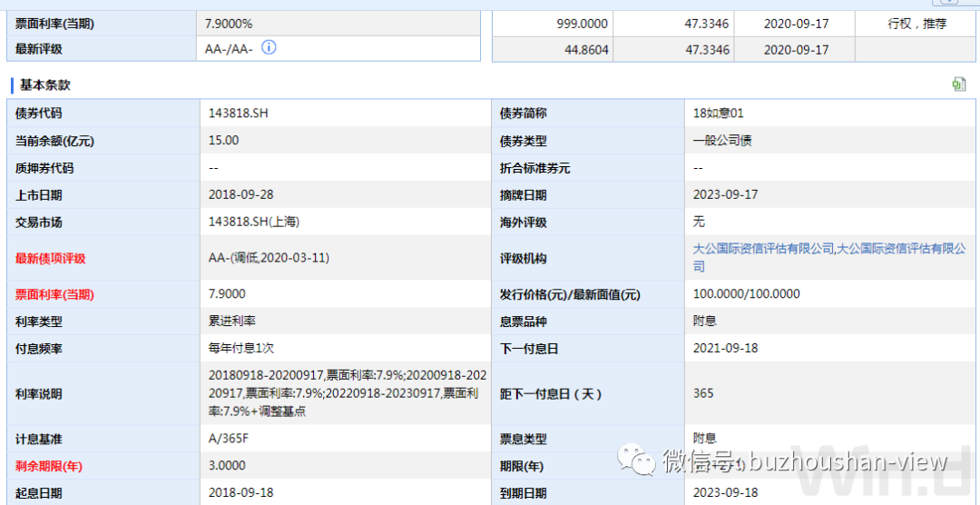Click current balance value 15.00

pos(223,140)
